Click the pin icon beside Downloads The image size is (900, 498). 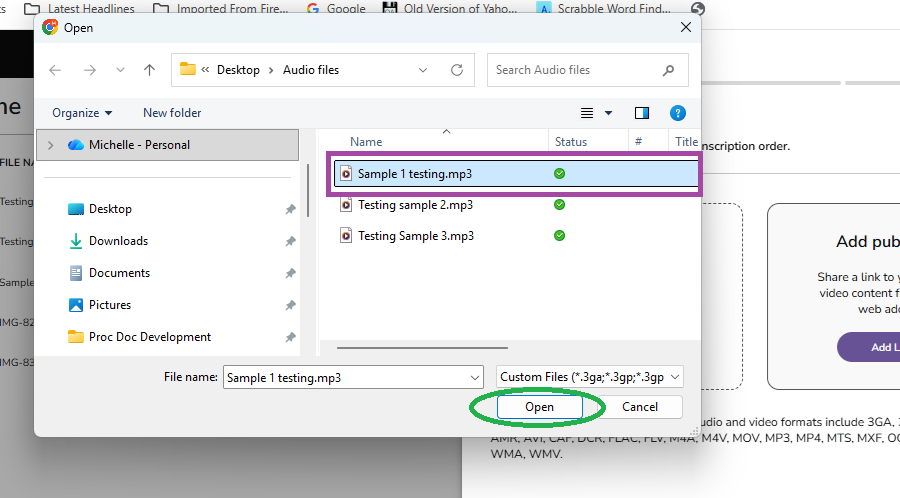pos(290,242)
